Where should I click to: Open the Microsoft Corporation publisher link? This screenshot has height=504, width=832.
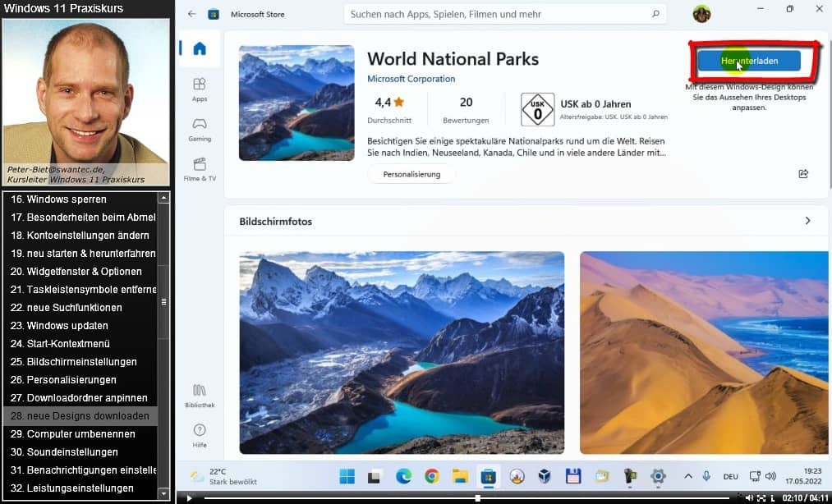(x=411, y=79)
